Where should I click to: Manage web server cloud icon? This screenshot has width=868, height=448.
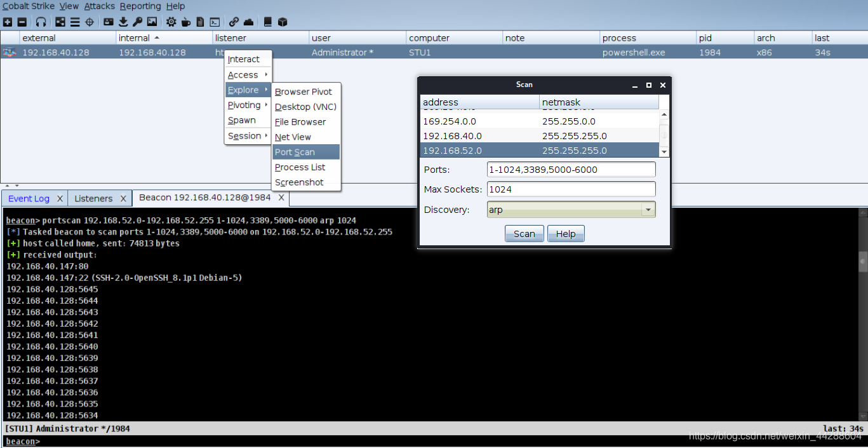click(248, 22)
